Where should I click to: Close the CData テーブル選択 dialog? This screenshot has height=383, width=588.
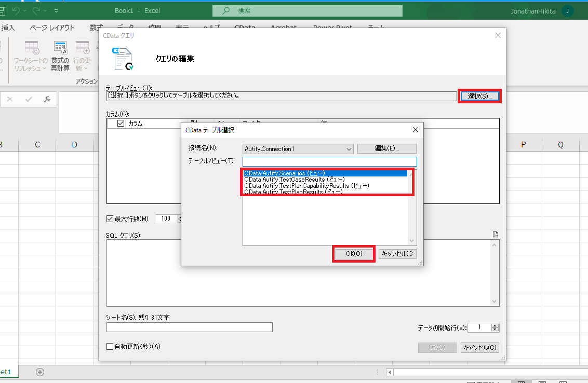(x=416, y=130)
